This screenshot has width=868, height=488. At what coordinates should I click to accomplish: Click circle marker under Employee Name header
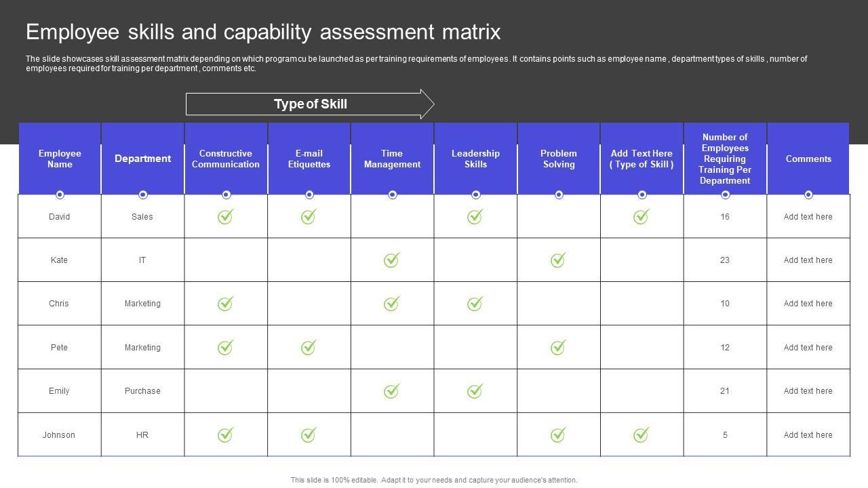point(60,195)
